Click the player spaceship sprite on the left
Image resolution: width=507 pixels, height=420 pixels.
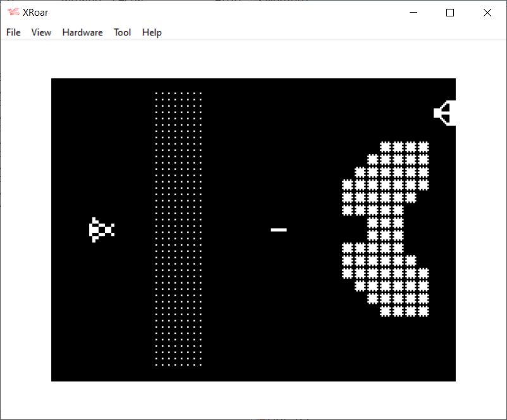101,230
